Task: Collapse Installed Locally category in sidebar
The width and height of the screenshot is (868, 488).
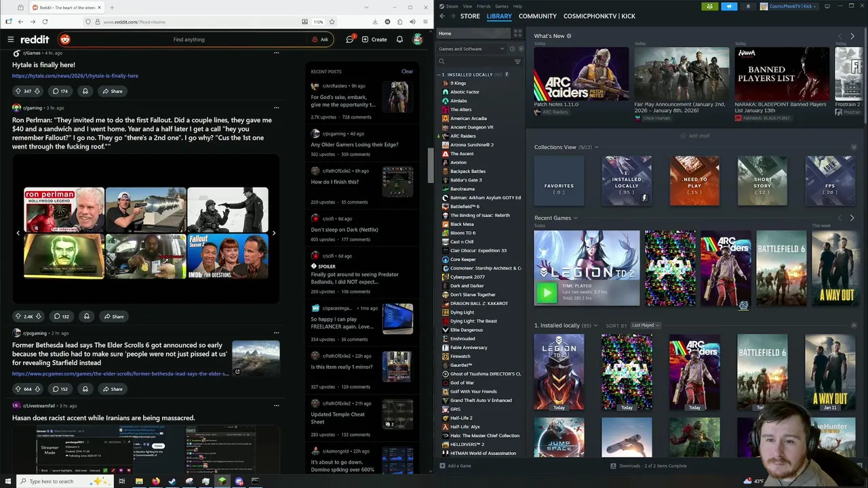Action: coord(439,75)
